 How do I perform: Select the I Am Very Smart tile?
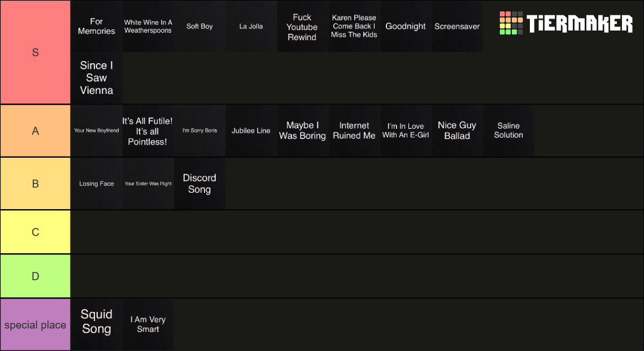click(148, 324)
